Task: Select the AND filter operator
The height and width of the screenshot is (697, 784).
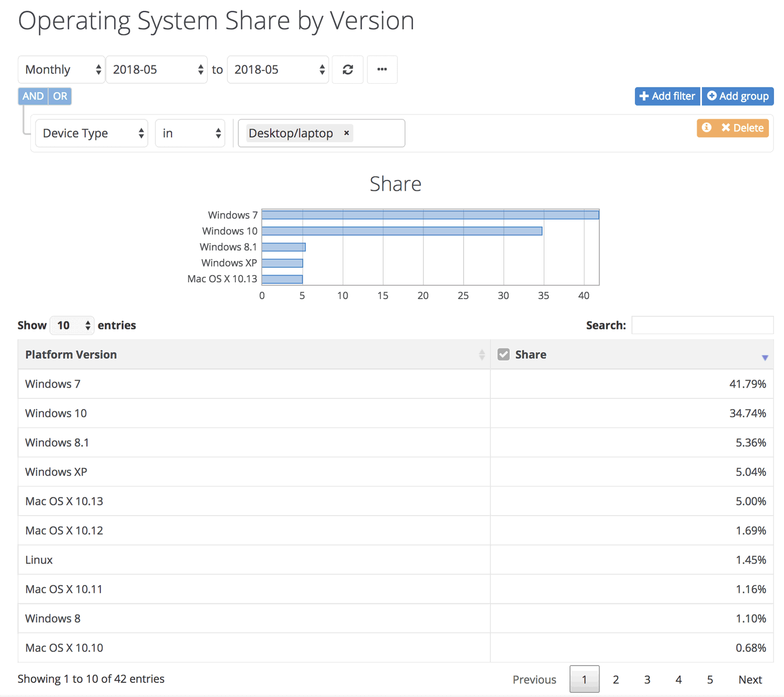Action: coord(33,96)
